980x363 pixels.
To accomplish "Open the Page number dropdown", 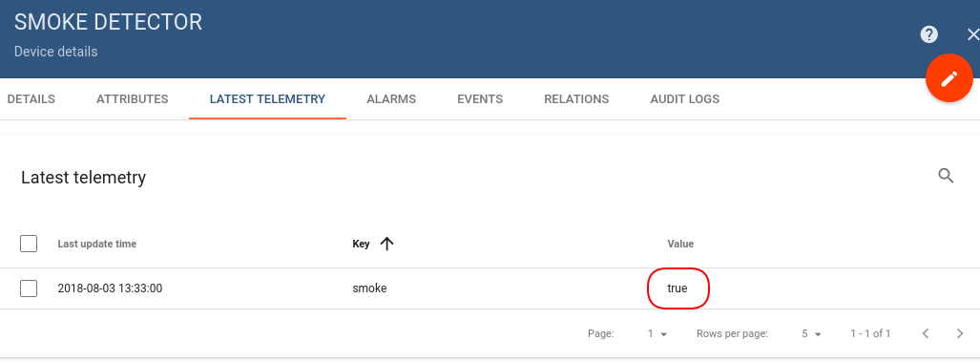I will [657, 333].
